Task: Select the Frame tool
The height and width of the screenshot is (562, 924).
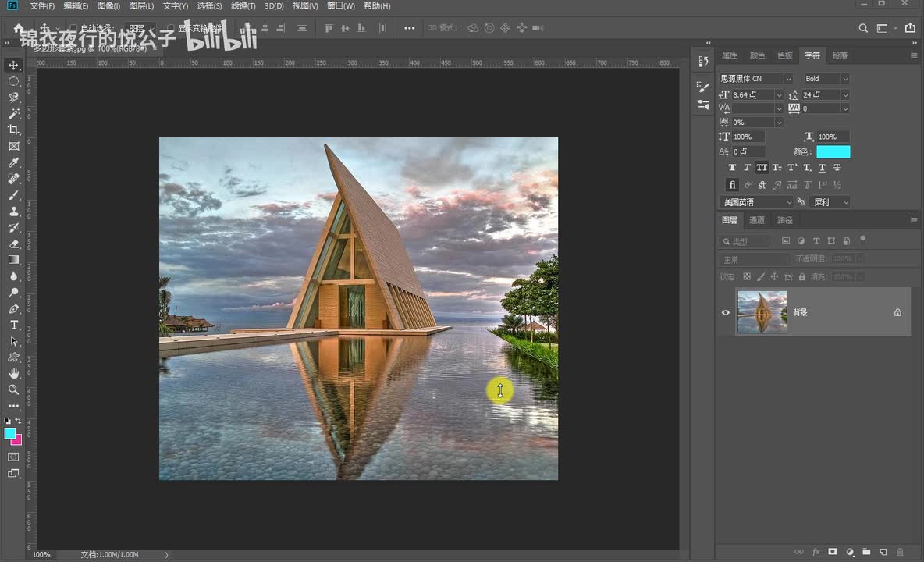Action: click(x=13, y=146)
